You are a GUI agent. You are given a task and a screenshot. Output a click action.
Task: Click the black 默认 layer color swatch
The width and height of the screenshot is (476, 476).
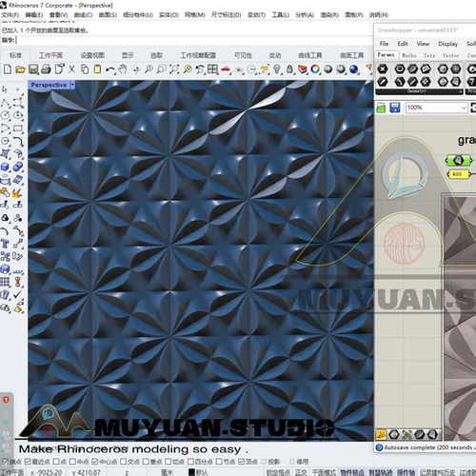pyautogui.click(x=191, y=472)
